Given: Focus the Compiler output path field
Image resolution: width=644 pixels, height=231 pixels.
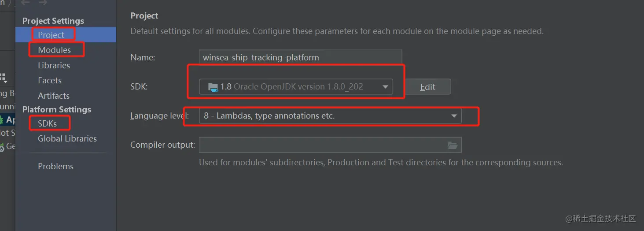Looking at the screenshot, I should pos(321,145).
